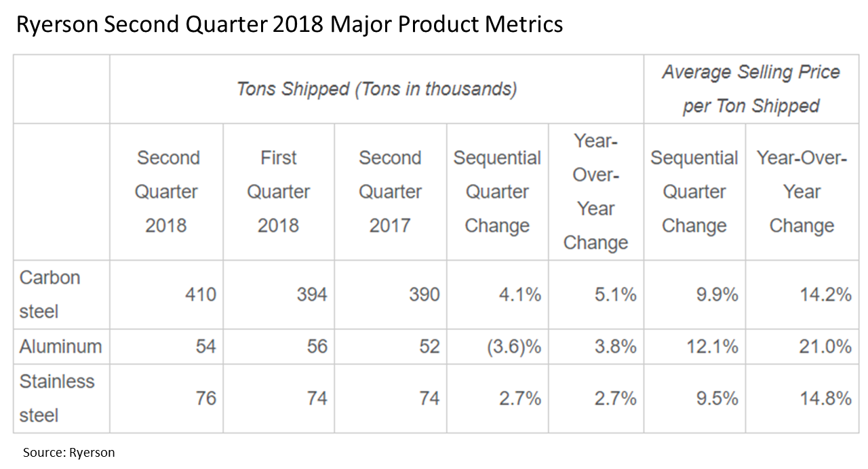Click Stainless steel 76 tons value
This screenshot has height=469, width=868.
[x=205, y=398]
